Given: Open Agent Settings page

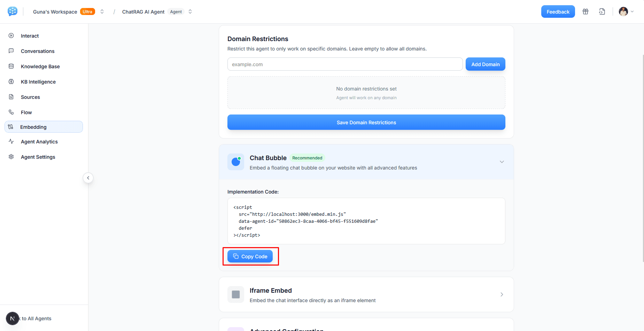Looking at the screenshot, I should click(44, 157).
